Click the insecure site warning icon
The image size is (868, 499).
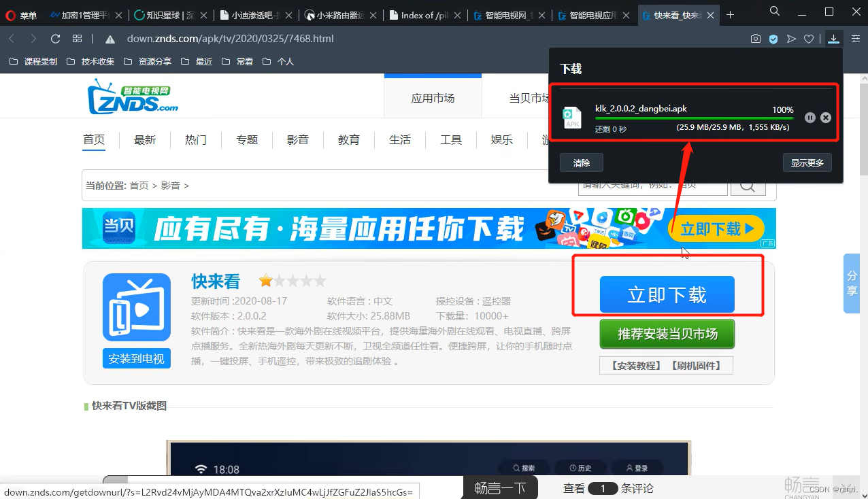point(111,39)
